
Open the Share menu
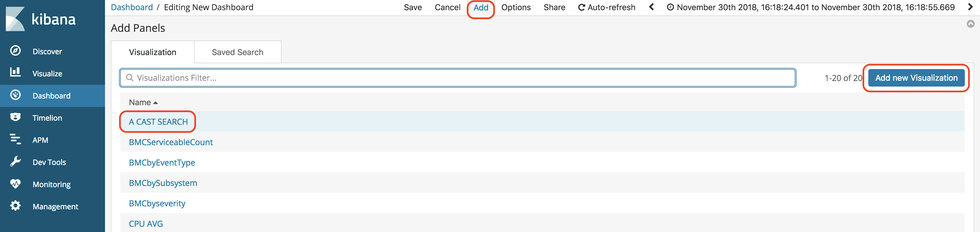[554, 7]
